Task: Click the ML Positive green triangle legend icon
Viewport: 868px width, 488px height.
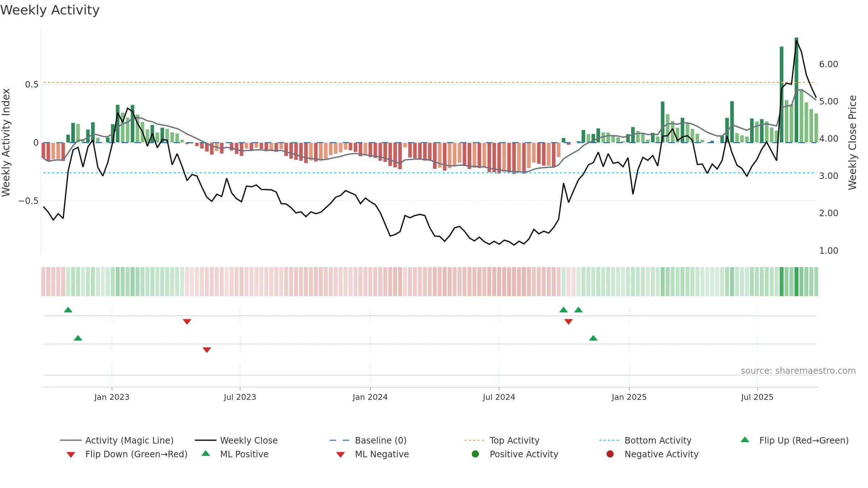Action: coord(206,453)
